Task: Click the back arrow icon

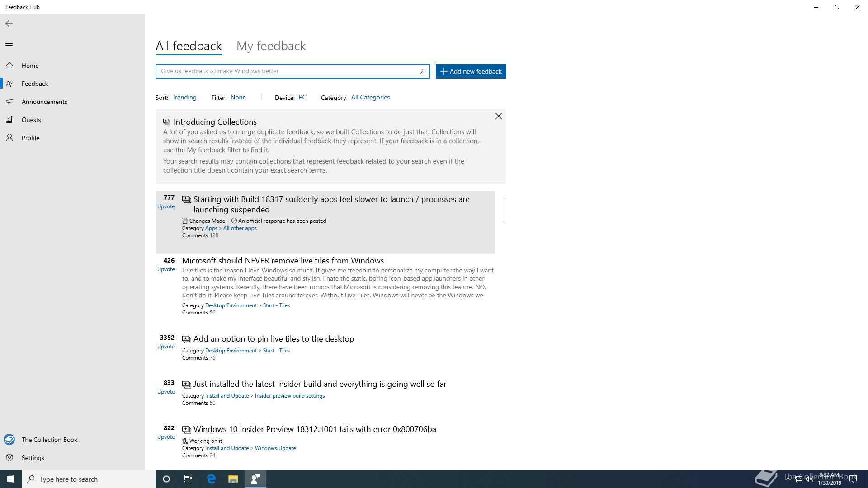Action: click(x=9, y=23)
